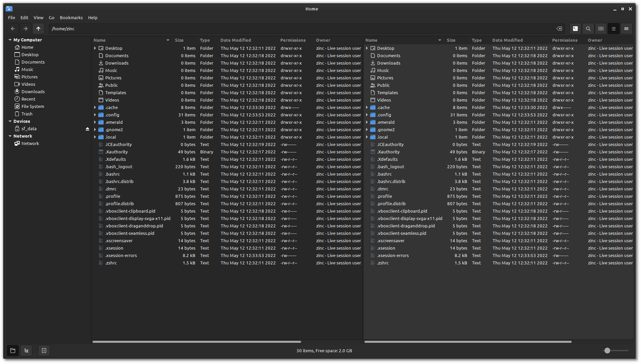
Task: Expand the .emerald folder in right pane
Action: (367, 122)
